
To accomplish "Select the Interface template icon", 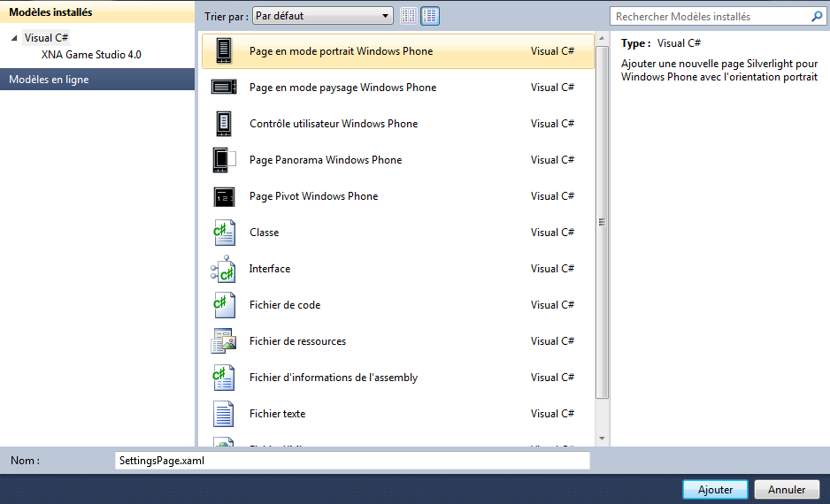I will (x=224, y=269).
